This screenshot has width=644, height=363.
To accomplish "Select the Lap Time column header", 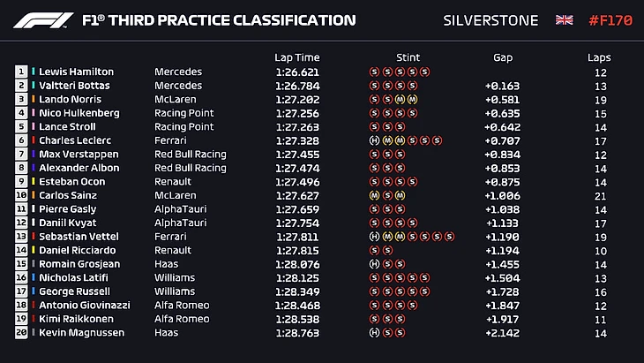I will 296,57.
